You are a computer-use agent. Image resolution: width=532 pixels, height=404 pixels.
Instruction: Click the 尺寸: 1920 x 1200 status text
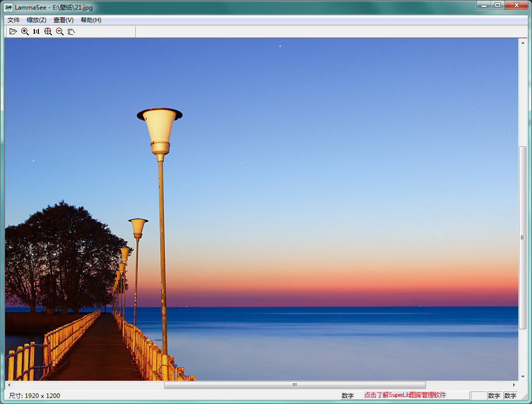[34, 395]
